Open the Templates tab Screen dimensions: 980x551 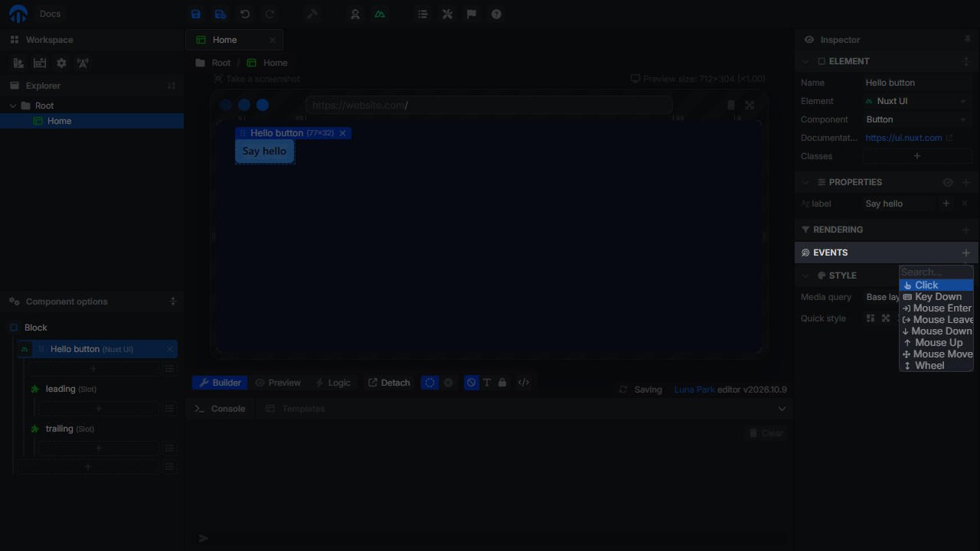tap(296, 409)
